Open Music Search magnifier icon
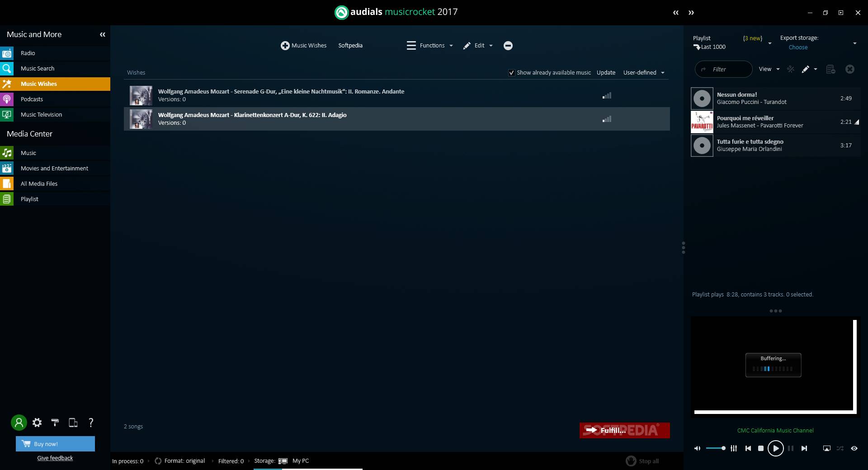Viewport: 868px width, 470px height. point(7,69)
